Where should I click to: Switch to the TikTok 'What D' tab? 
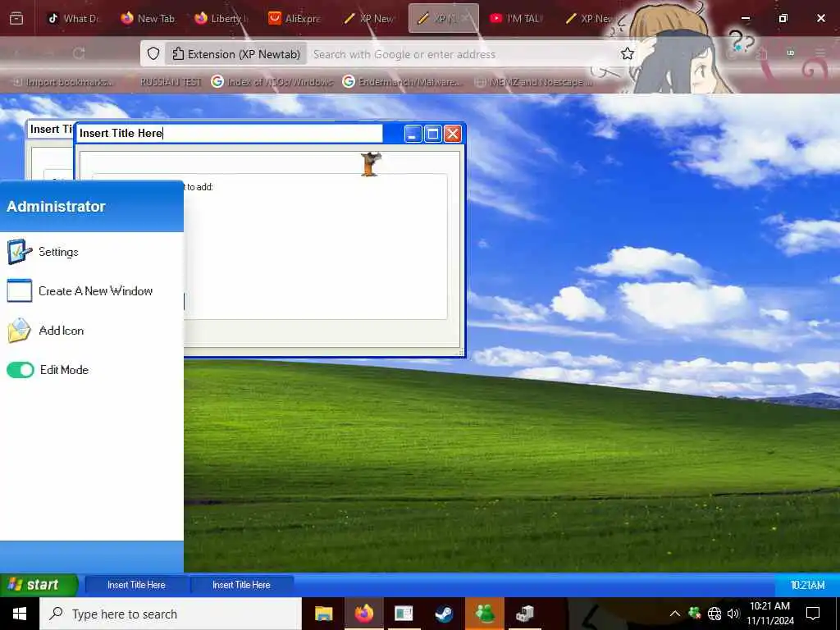coord(72,18)
